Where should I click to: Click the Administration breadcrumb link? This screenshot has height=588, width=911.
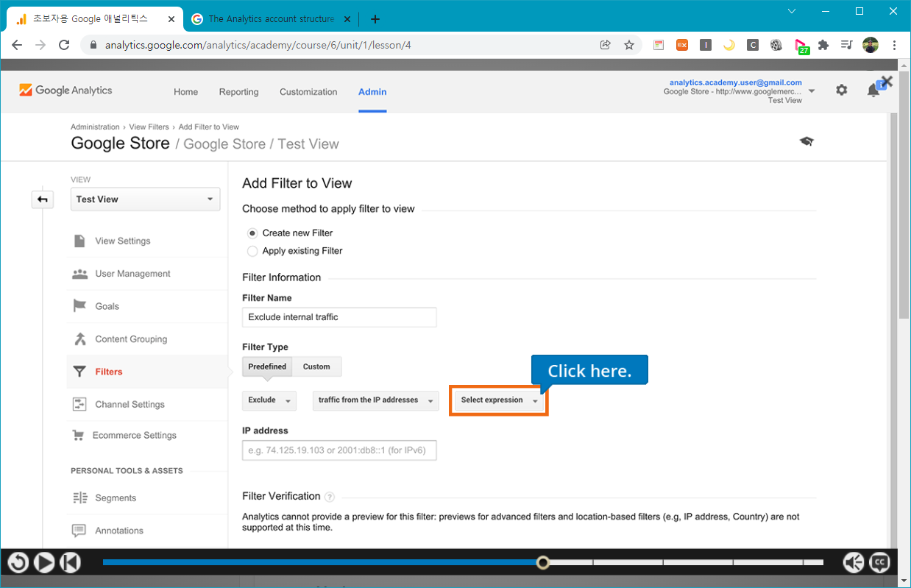pos(95,127)
